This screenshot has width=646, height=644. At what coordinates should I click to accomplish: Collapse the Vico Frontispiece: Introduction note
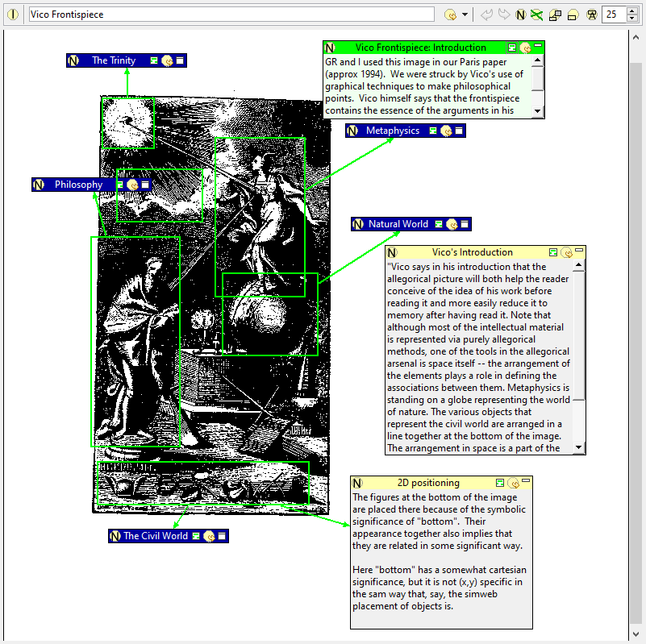538,45
